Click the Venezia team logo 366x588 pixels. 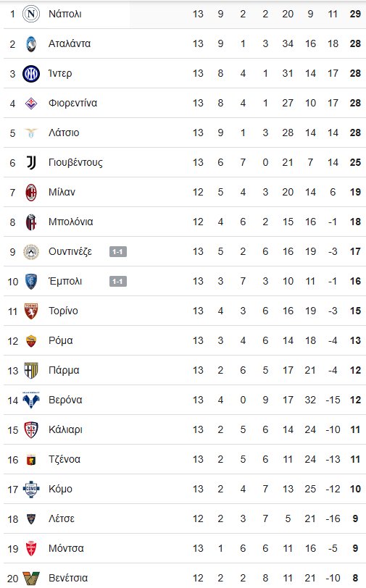pos(31,579)
